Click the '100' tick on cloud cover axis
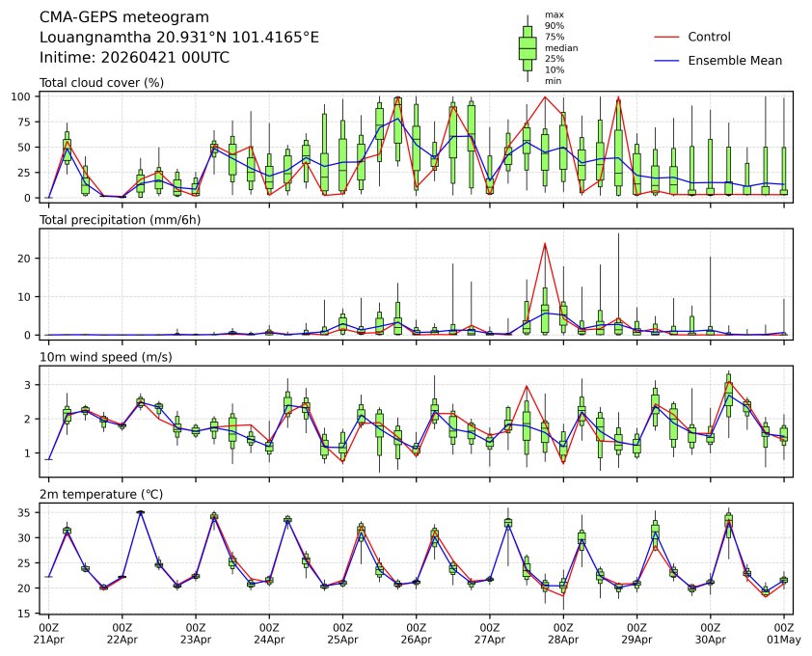 point(26,97)
